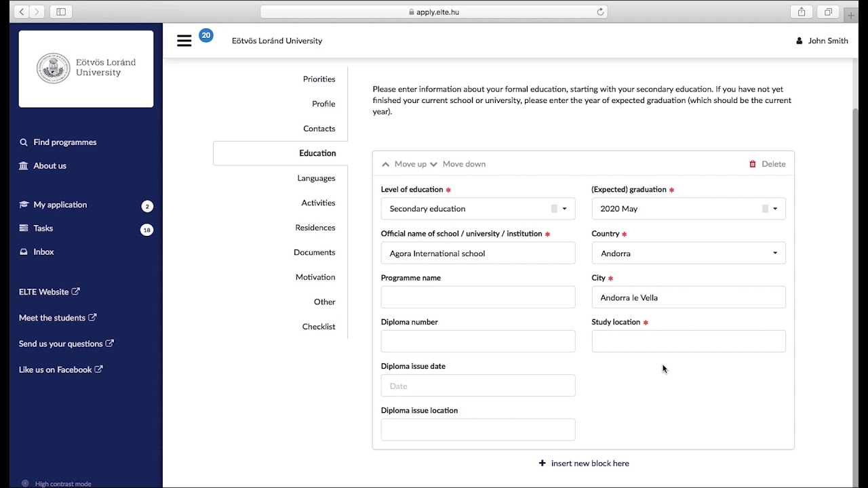Open Level of education dropdown

pyautogui.click(x=478, y=209)
